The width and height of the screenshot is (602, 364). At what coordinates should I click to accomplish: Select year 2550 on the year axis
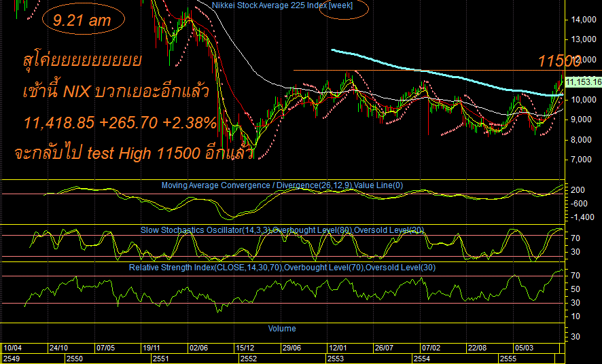click(75, 359)
